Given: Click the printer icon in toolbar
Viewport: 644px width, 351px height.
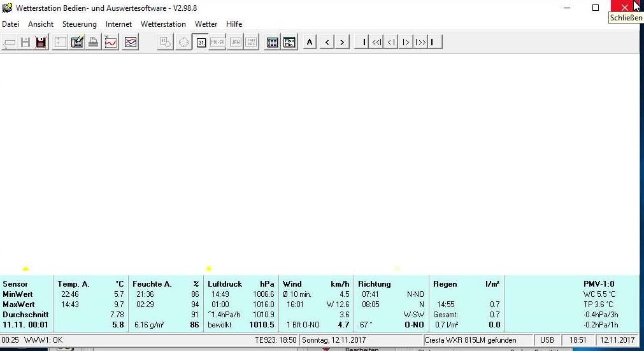Looking at the screenshot, I should (94, 43).
